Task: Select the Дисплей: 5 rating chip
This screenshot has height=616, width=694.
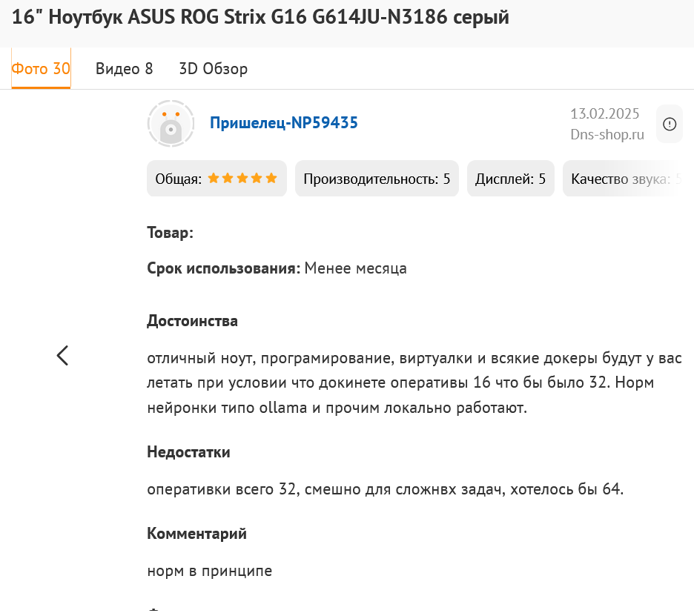Action: [510, 179]
